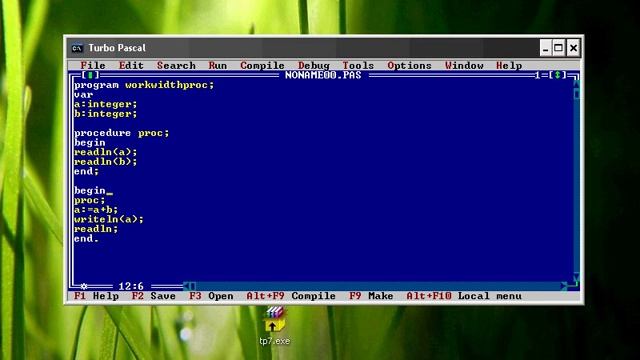The image size is (640, 360).
Task: Click the vertical scrollbar thumb
Action: [576, 94]
